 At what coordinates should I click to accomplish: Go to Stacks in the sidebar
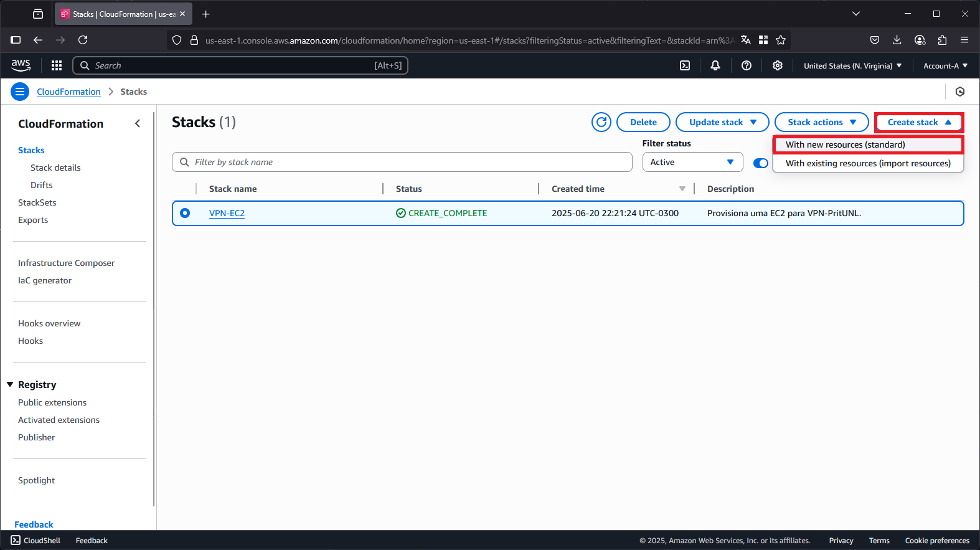tap(31, 150)
